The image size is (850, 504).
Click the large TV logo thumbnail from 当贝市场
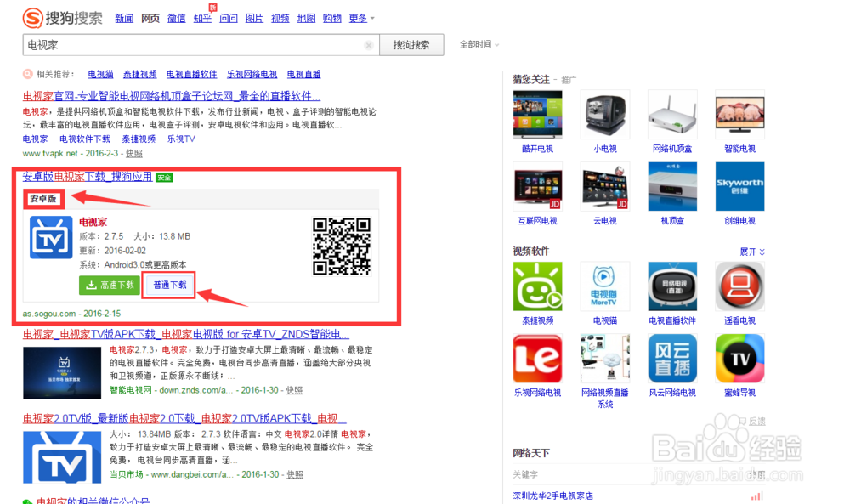[62, 457]
